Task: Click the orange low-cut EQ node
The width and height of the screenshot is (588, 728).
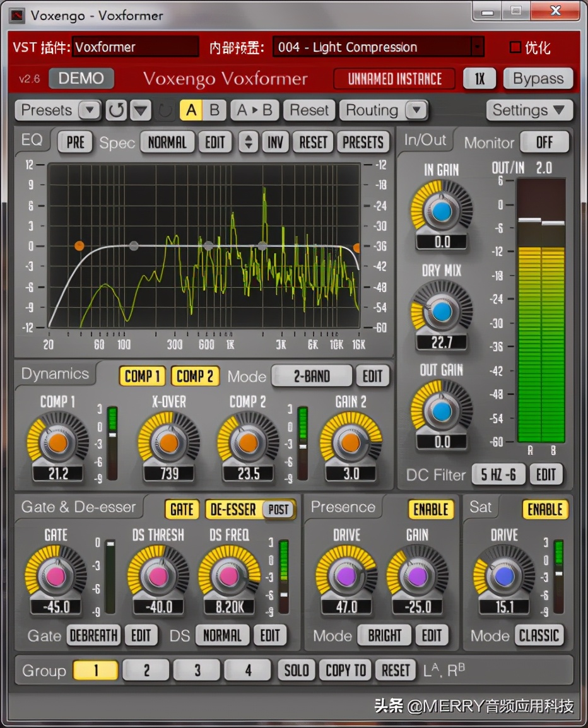Action: coord(79,245)
